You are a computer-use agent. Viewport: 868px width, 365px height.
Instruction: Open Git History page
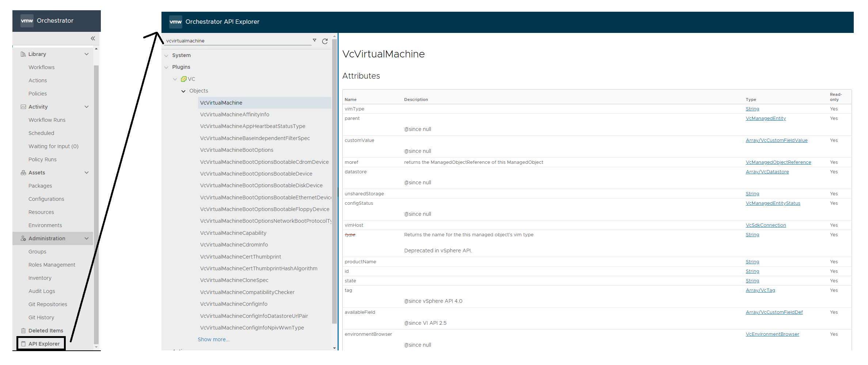(x=41, y=317)
